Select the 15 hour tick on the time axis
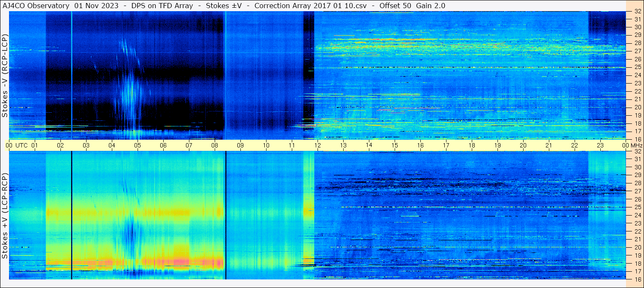The image size is (644, 288). [x=395, y=146]
